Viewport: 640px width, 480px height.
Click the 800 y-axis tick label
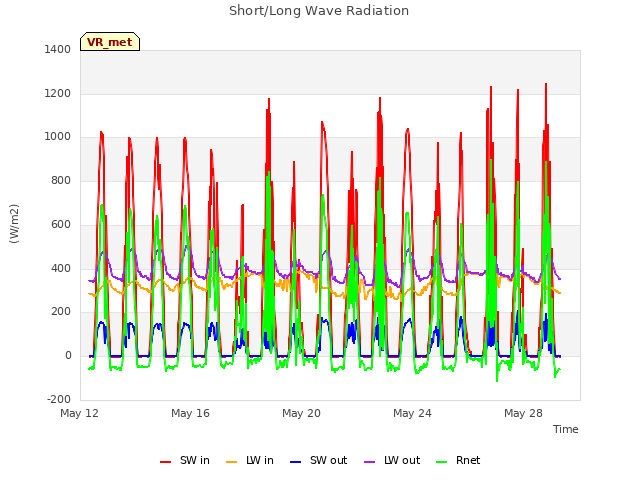(61, 180)
